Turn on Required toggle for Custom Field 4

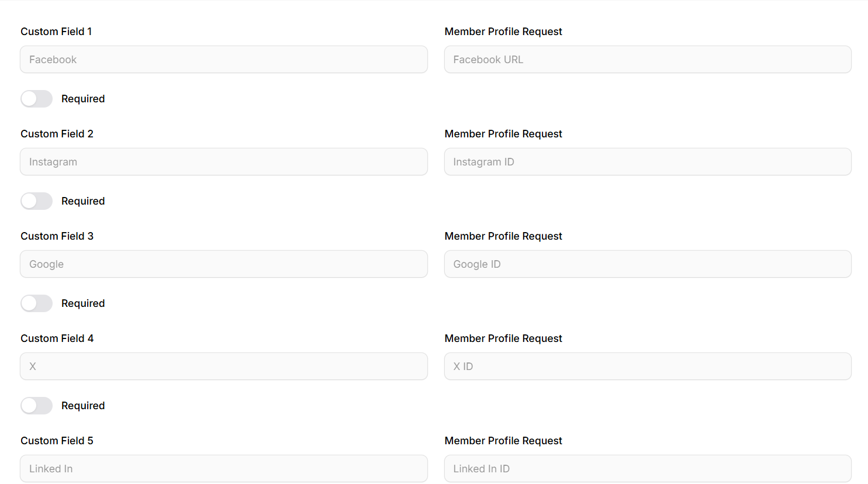tap(36, 406)
